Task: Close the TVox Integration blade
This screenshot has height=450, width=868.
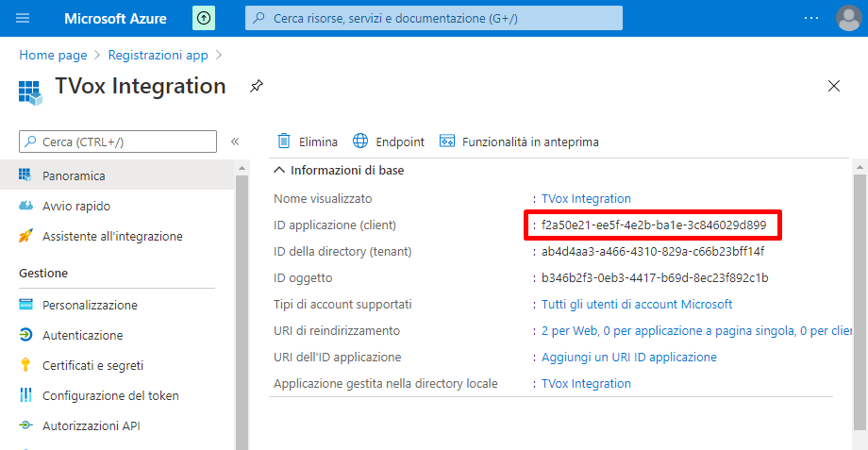Action: [834, 86]
